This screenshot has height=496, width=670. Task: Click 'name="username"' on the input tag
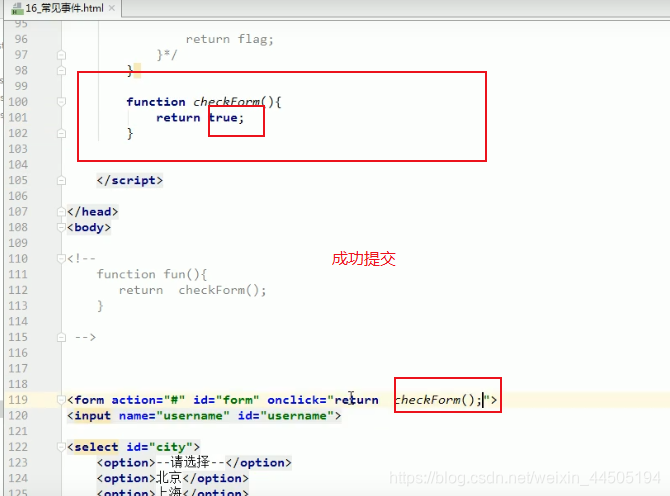pos(174,416)
